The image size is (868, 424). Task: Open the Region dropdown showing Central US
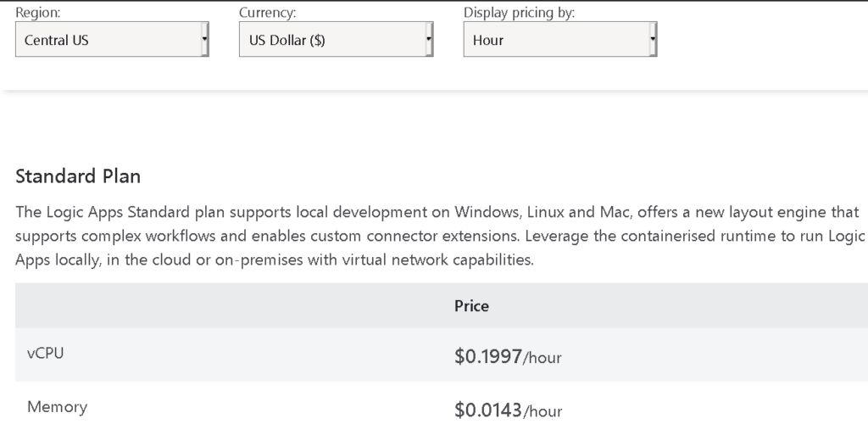coord(112,39)
